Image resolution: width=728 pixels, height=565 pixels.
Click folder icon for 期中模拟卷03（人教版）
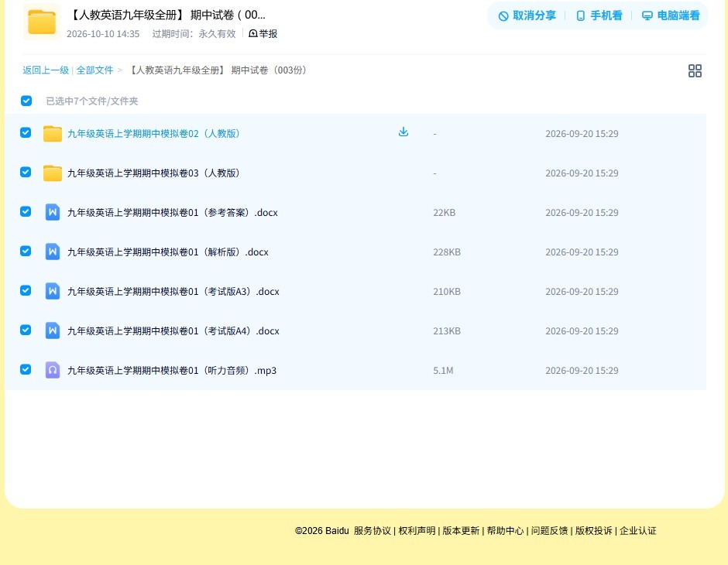[53, 173]
